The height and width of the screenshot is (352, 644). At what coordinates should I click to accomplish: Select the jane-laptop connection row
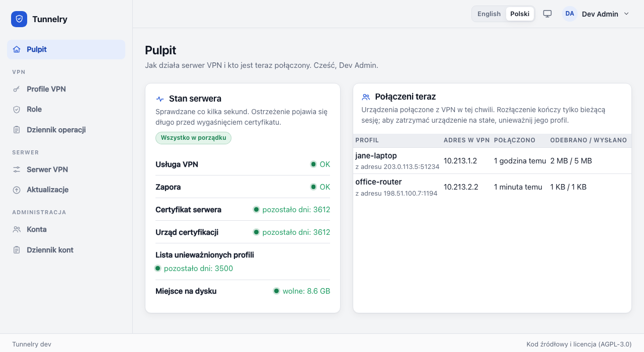492,161
